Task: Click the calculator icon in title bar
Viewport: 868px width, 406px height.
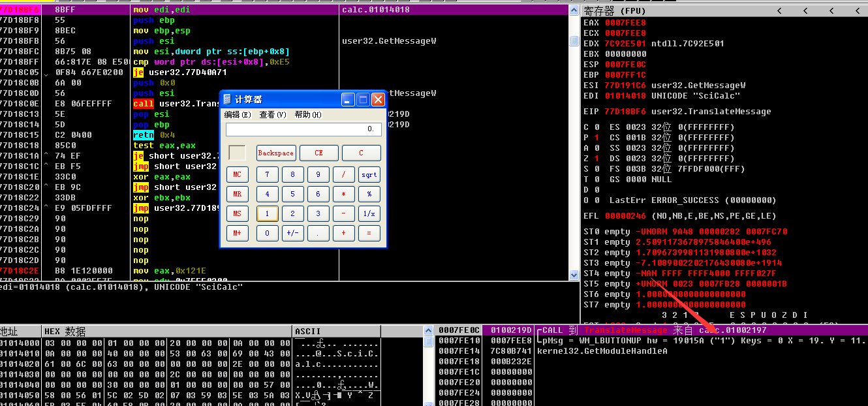Action: coord(227,100)
